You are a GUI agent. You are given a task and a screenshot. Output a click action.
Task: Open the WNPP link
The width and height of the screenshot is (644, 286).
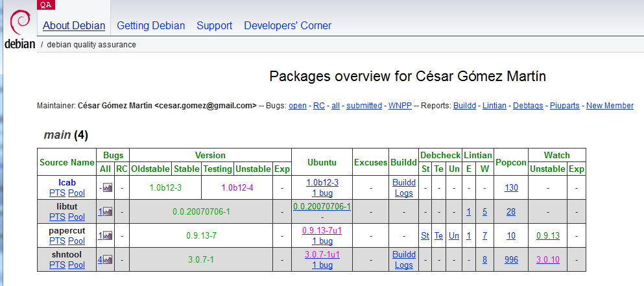pos(400,106)
